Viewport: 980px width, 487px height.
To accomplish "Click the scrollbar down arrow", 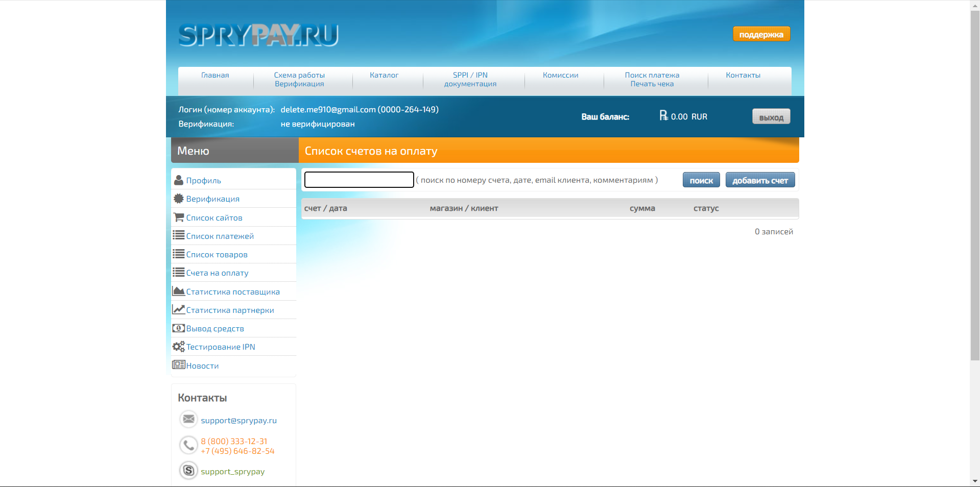I will (x=975, y=481).
